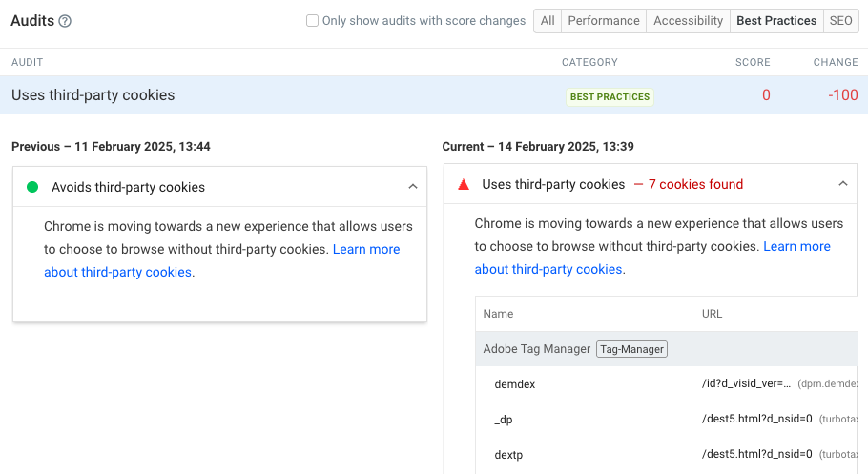Click the dextp cookie URL
The image size is (868, 474).
(756, 454)
